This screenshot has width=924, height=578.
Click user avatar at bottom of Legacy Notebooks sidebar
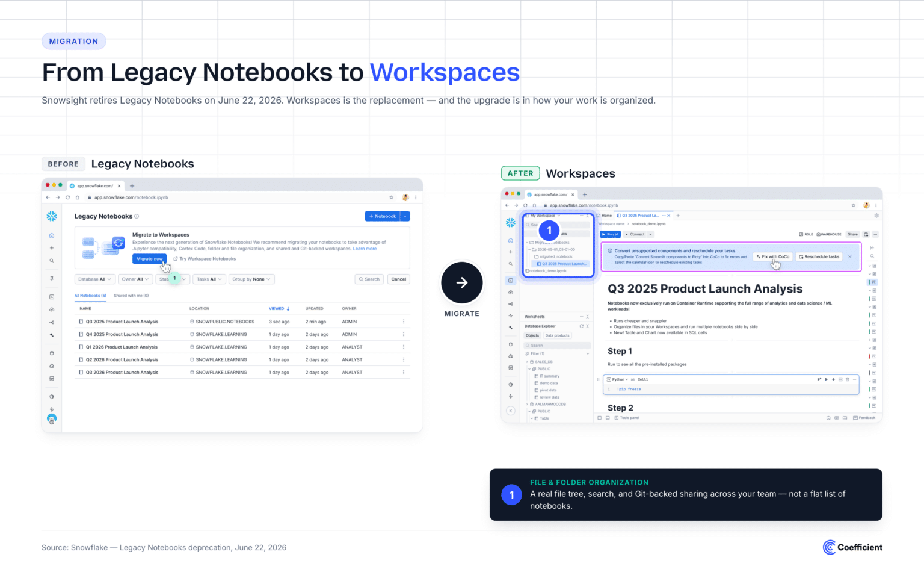point(52,418)
